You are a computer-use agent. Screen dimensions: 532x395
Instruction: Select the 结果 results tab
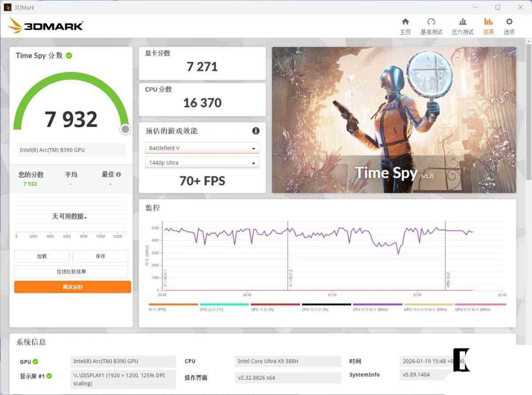pyautogui.click(x=489, y=27)
